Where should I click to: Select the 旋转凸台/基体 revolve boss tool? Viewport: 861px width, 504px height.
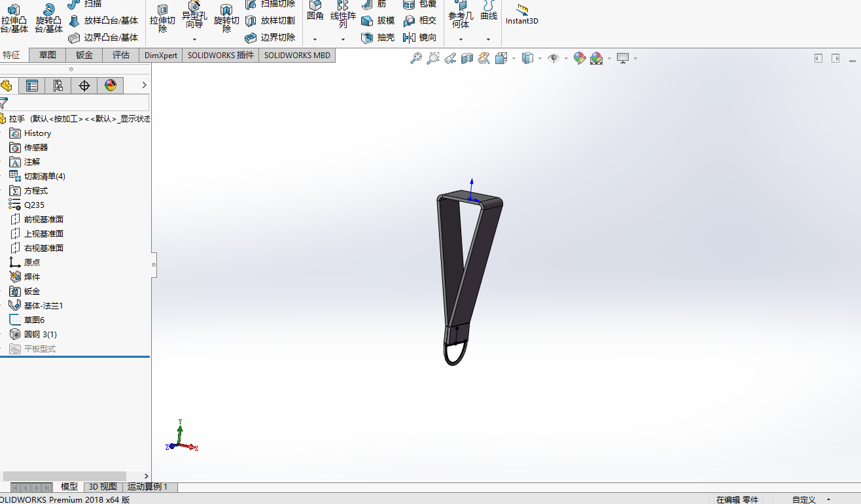[x=48, y=18]
